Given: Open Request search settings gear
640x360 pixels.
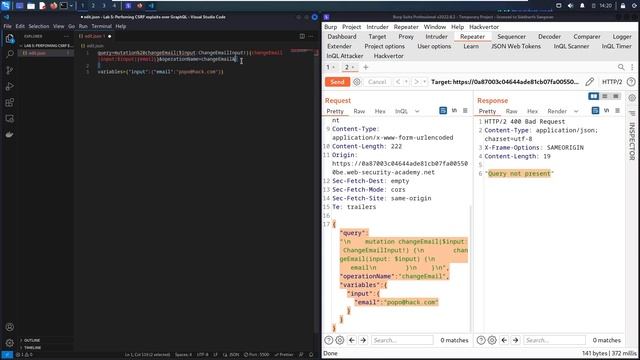Looking at the screenshot, I should (x=340, y=340).
